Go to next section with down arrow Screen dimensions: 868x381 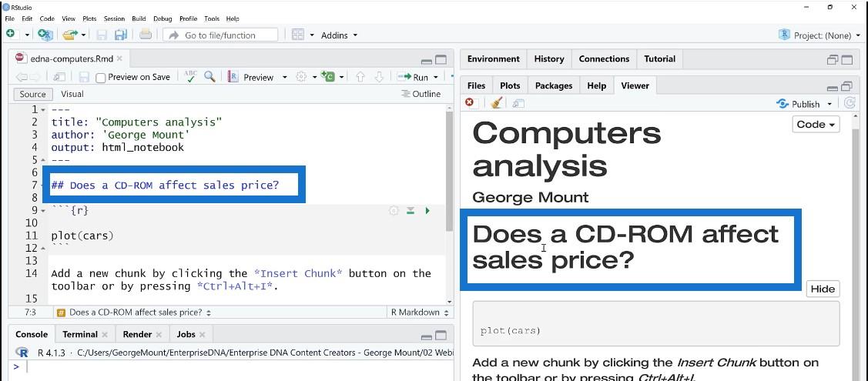point(379,77)
